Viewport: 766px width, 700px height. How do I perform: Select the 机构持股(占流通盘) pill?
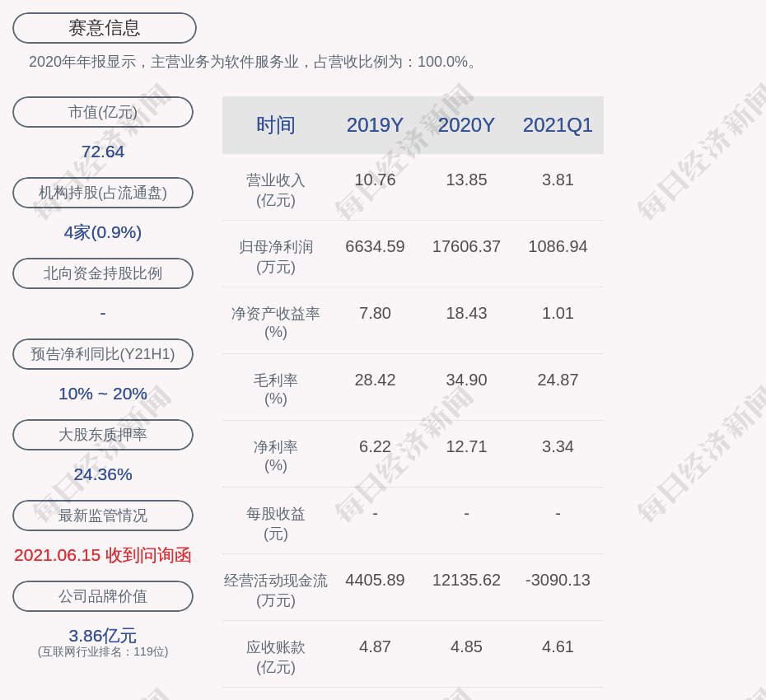[x=103, y=193]
